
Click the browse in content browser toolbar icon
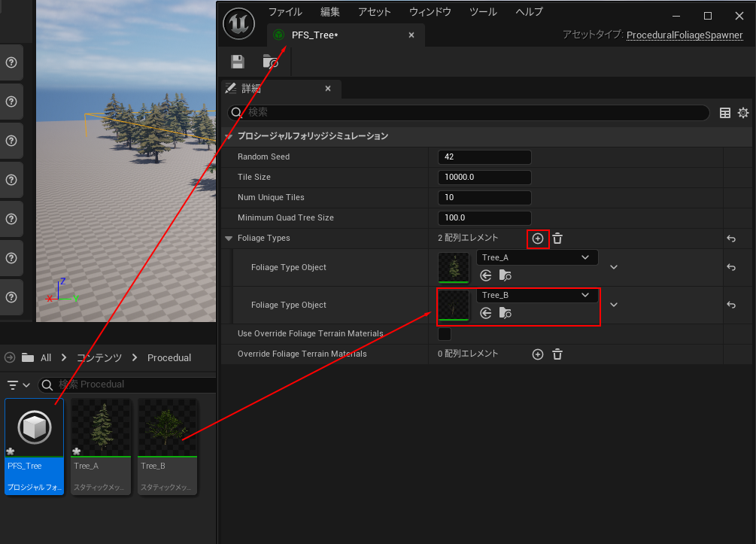click(271, 62)
